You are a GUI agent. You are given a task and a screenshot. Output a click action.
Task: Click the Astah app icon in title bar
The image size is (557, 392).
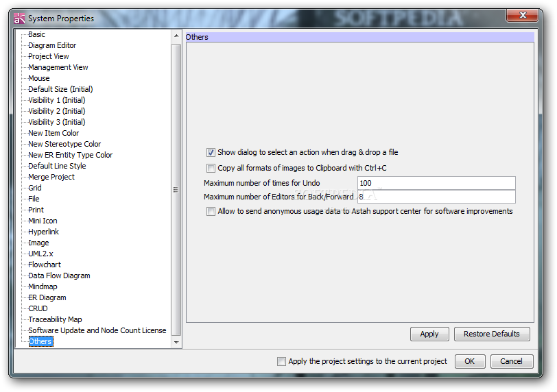click(x=19, y=18)
